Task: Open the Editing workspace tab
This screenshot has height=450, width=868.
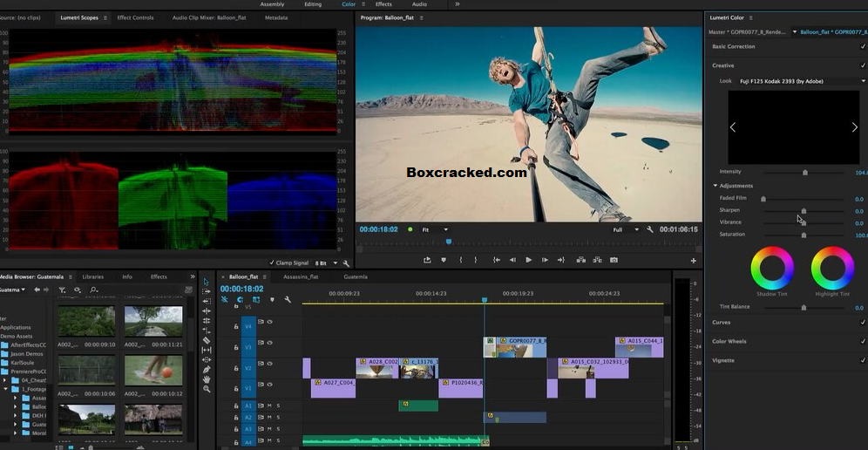Action: coord(313,4)
